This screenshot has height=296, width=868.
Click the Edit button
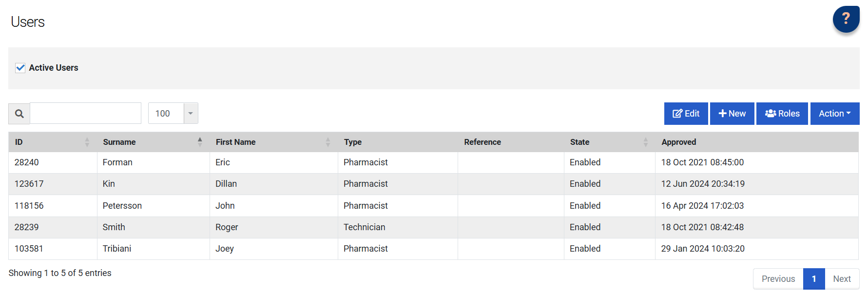[686, 114]
